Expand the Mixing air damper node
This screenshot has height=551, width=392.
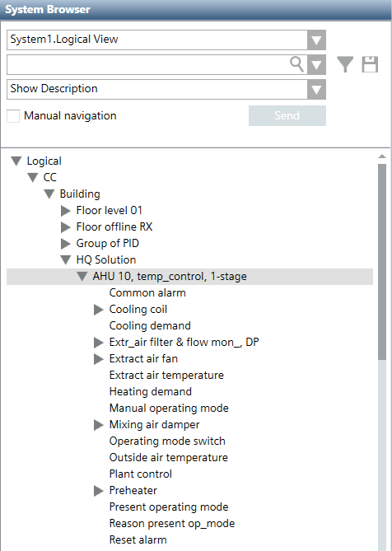[x=99, y=425]
